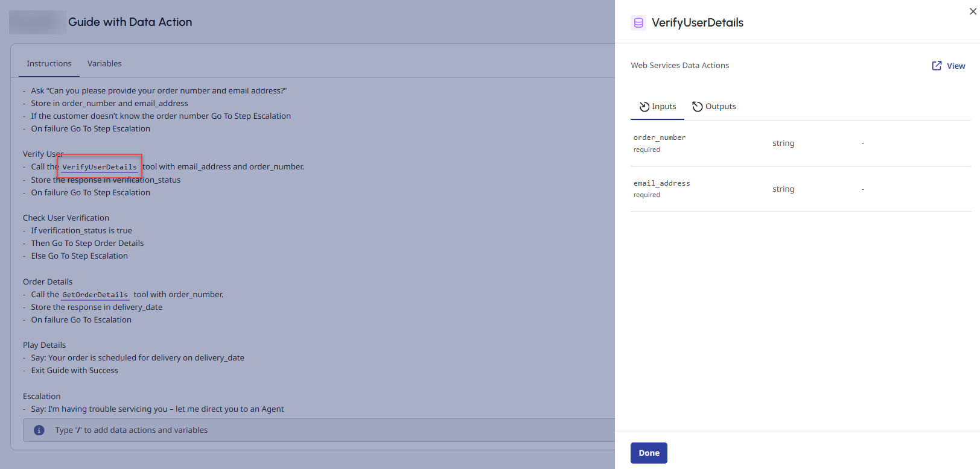
Task: Click the VerifyUserDetails data action chip
Action: click(x=100, y=167)
